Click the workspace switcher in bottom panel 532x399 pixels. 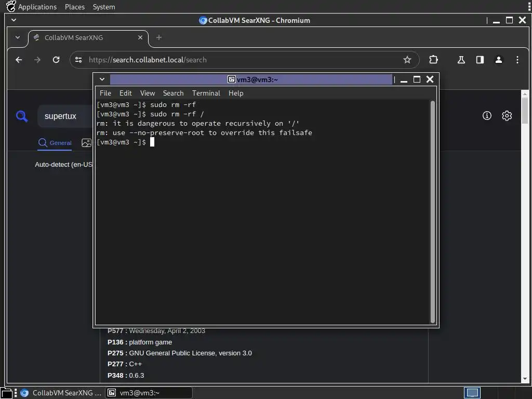click(x=472, y=393)
